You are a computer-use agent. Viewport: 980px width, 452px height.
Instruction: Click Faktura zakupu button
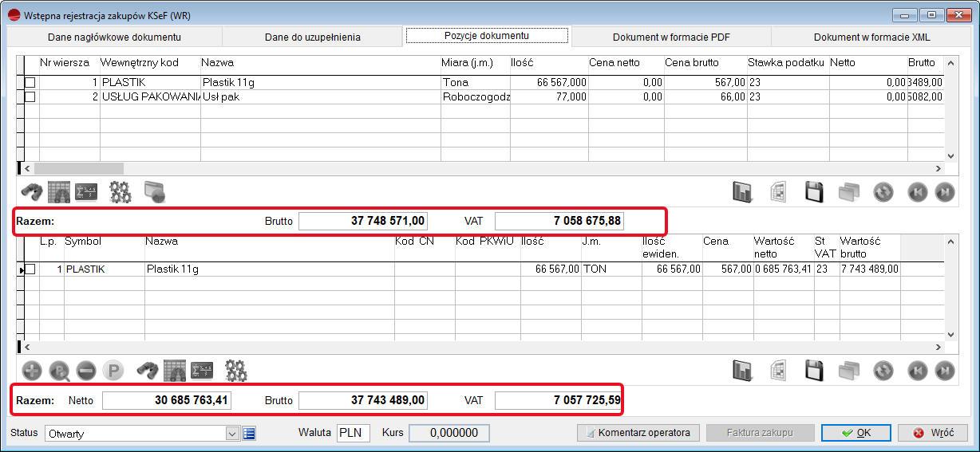pyautogui.click(x=759, y=433)
